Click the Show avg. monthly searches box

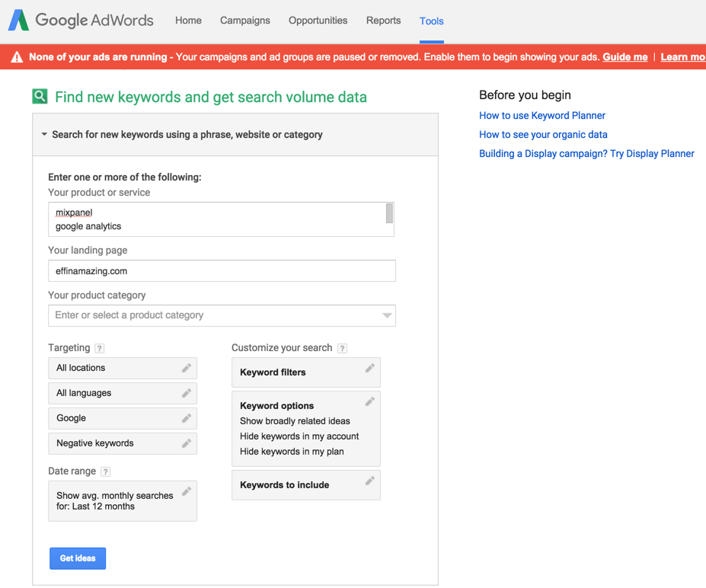click(x=123, y=501)
